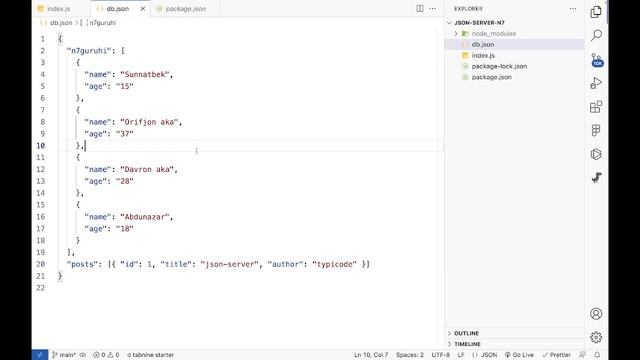Split the editor to the right
The image size is (640, 360).
pyautogui.click(x=420, y=9)
